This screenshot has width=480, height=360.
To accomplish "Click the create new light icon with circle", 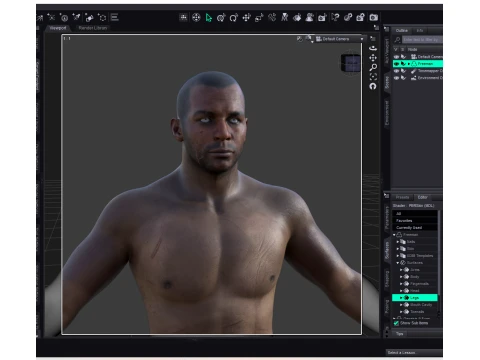I will pos(64,17).
